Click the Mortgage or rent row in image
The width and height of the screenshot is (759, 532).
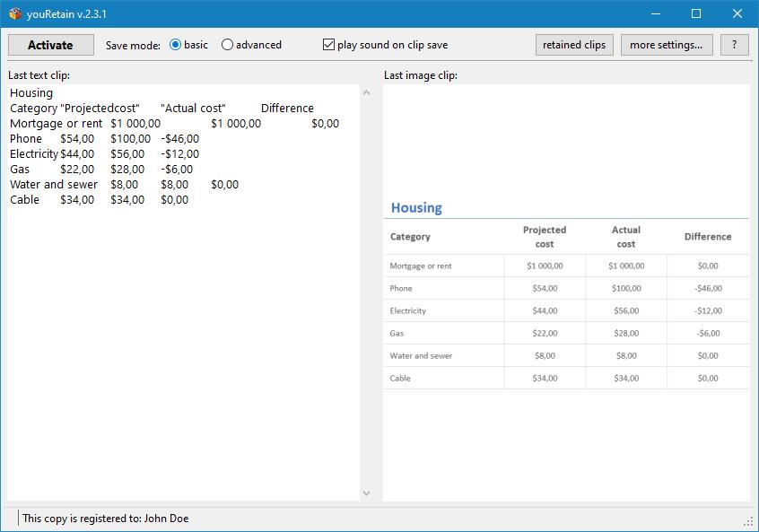pos(421,266)
